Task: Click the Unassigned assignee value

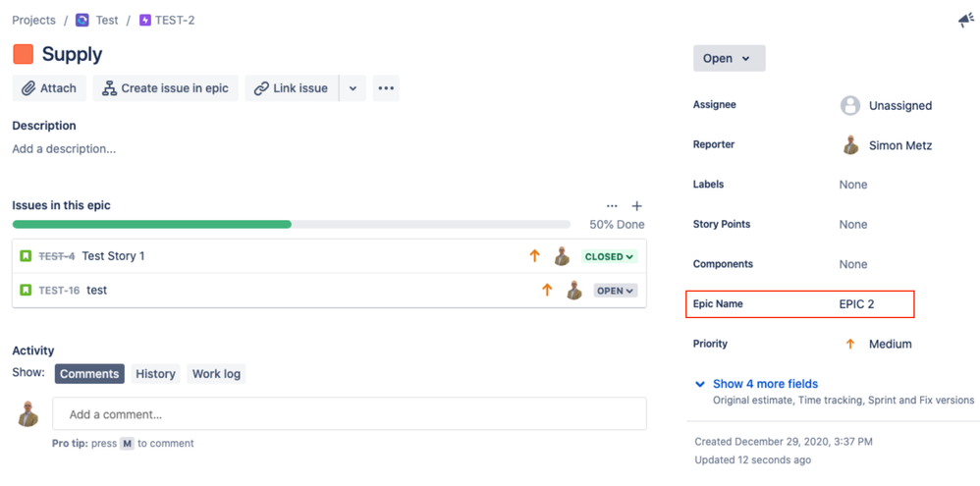Action: pos(900,106)
